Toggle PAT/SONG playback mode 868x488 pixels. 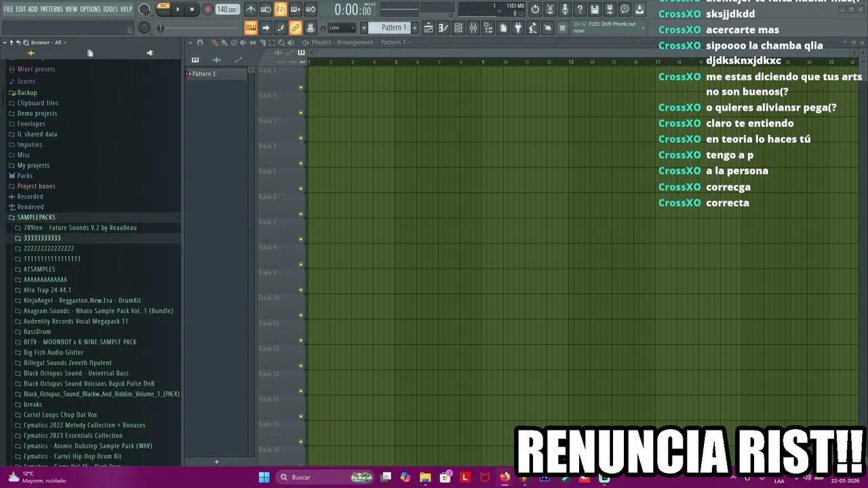tap(163, 9)
